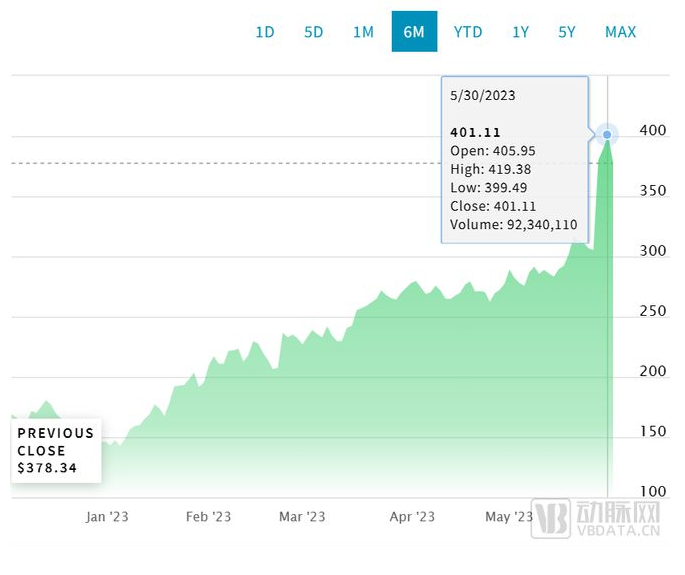The height and width of the screenshot is (575, 685).
Task: Click the Volume 92,340,110 tooltip line
Action: click(x=513, y=225)
